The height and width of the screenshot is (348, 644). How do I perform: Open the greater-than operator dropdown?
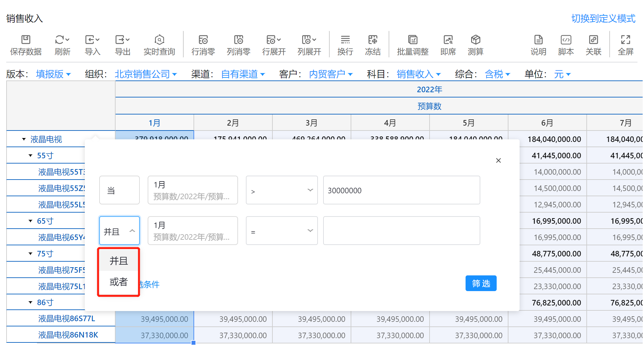[x=282, y=190]
